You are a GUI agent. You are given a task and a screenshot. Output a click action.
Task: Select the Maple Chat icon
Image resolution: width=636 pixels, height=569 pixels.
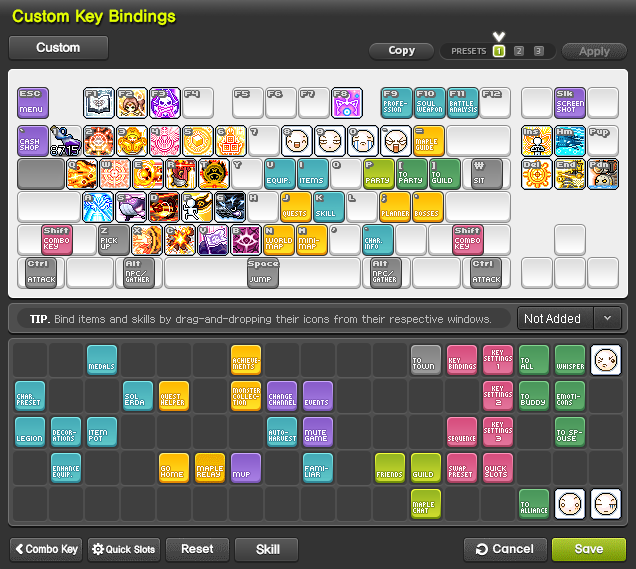pos(426,504)
